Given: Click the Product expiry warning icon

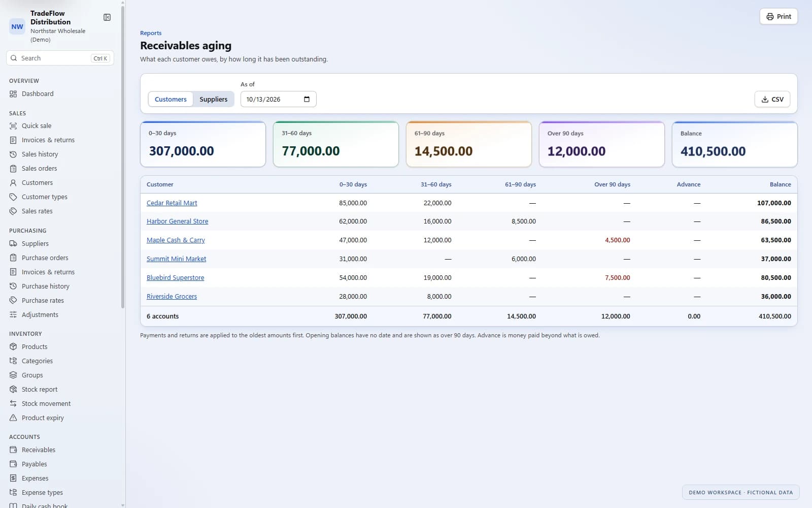Looking at the screenshot, I should [13, 418].
